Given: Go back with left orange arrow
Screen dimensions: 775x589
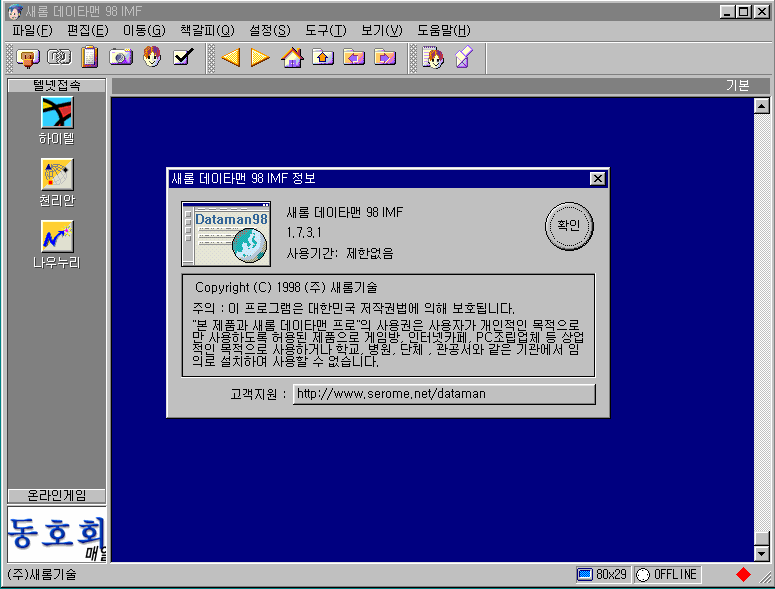Looking at the screenshot, I should [231, 58].
